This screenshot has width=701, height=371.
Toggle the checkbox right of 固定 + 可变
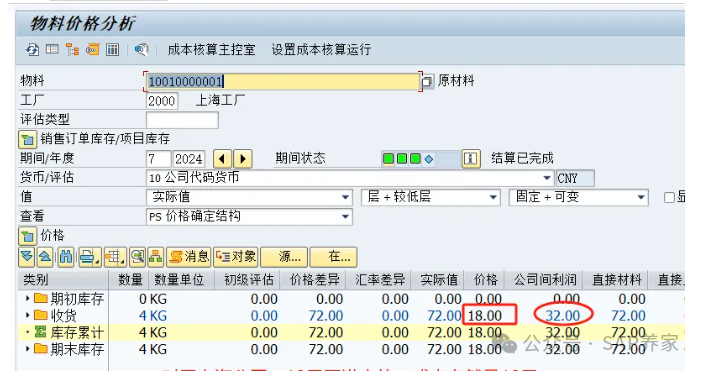point(669,198)
